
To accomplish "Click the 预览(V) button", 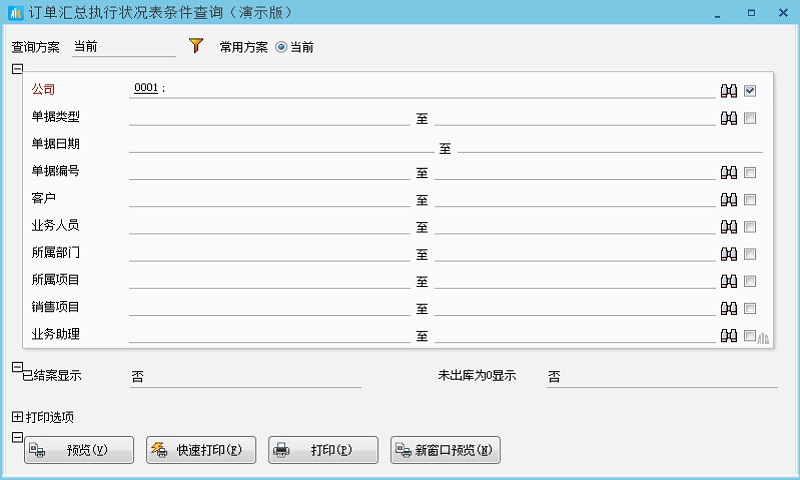I will pos(79,450).
